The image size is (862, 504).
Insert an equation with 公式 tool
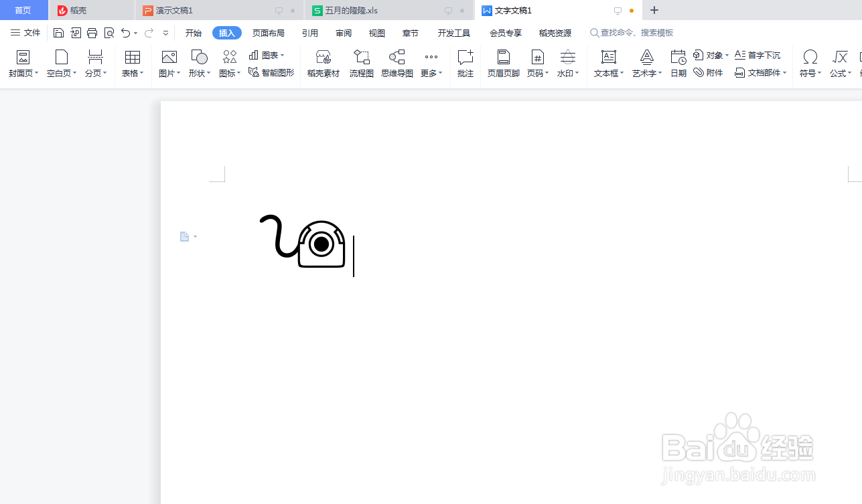[x=840, y=64]
